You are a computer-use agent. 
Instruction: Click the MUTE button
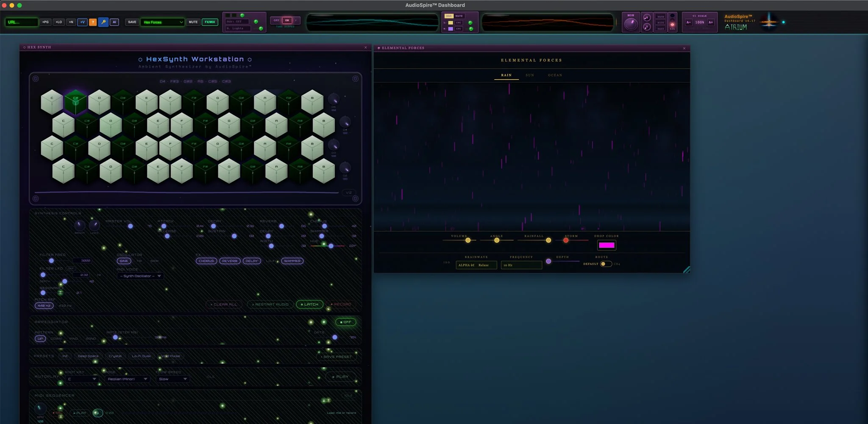193,22
